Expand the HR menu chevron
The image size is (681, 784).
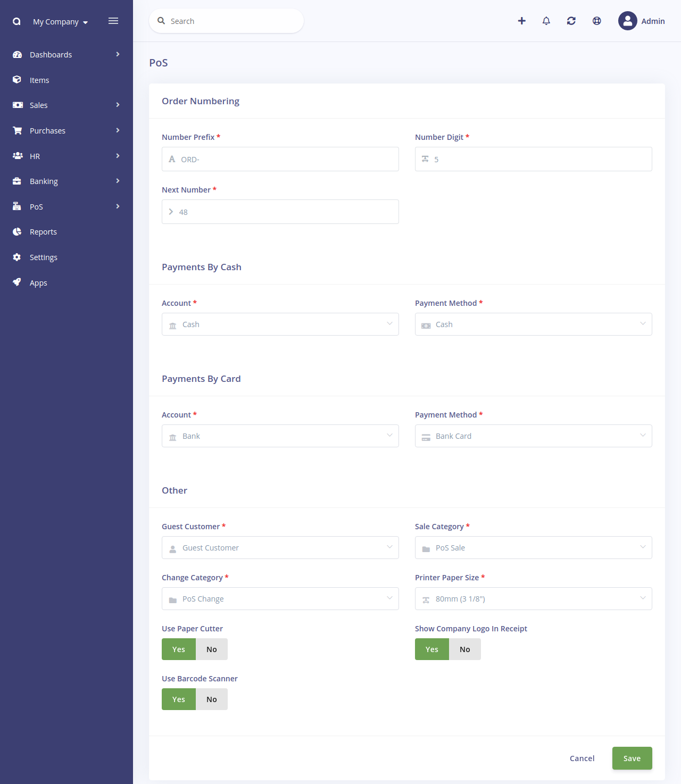click(118, 156)
